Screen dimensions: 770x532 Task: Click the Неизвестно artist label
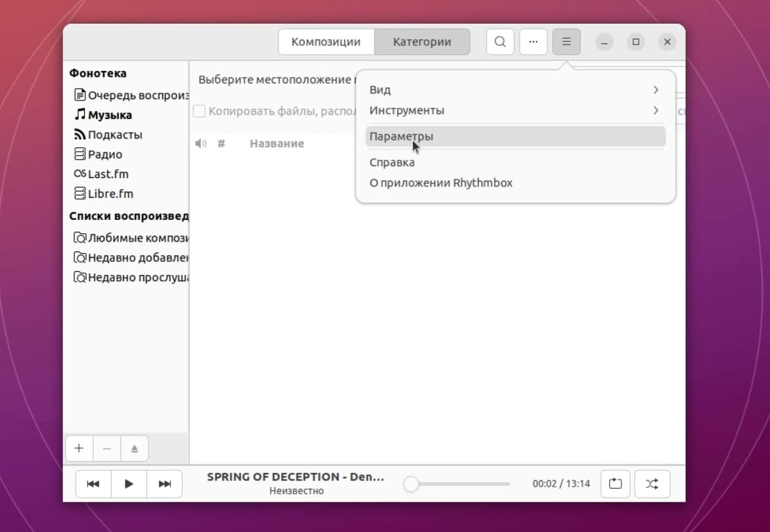pos(296,491)
